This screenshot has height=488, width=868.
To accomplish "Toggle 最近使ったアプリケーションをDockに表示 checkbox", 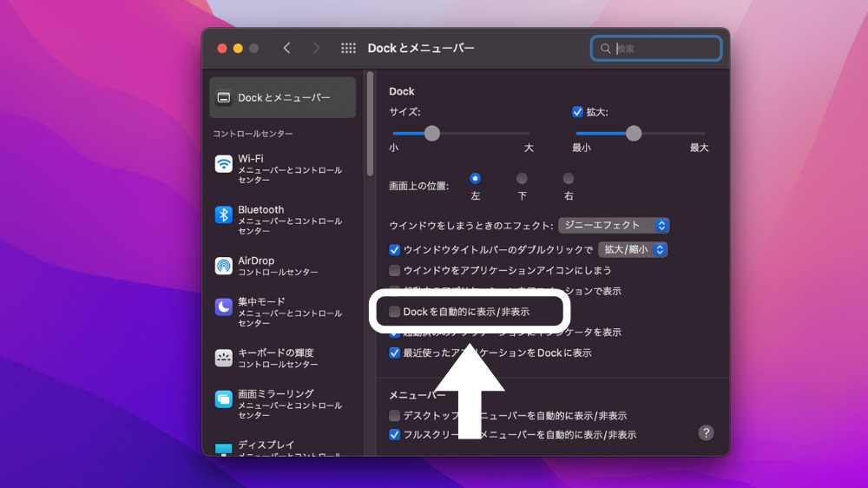I will point(394,353).
